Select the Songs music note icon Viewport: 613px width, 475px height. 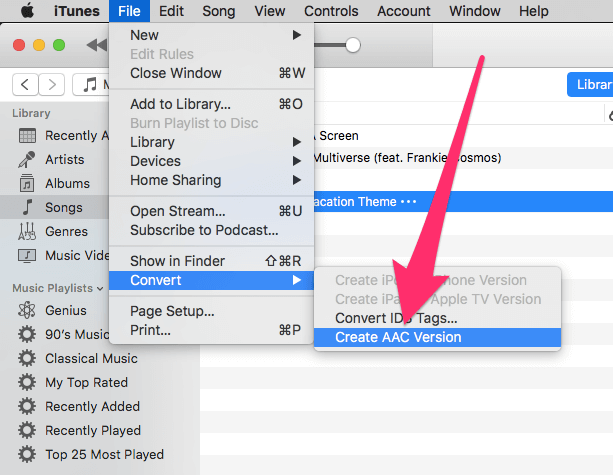point(27,208)
